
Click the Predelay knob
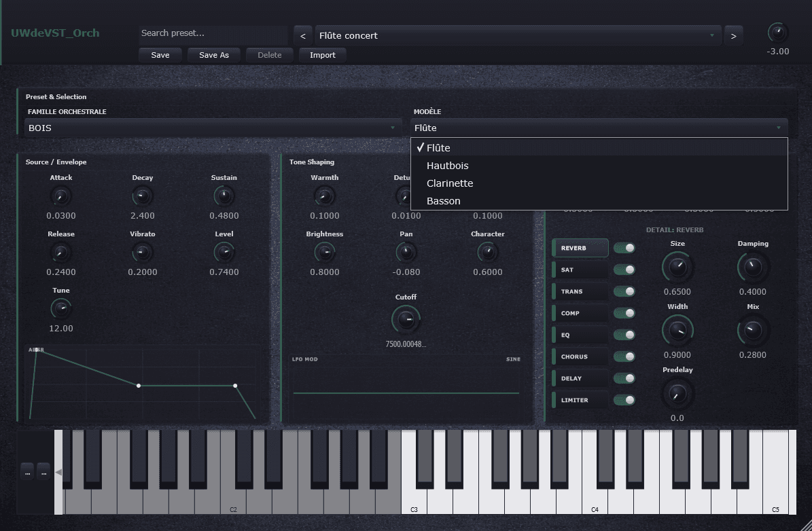[677, 394]
